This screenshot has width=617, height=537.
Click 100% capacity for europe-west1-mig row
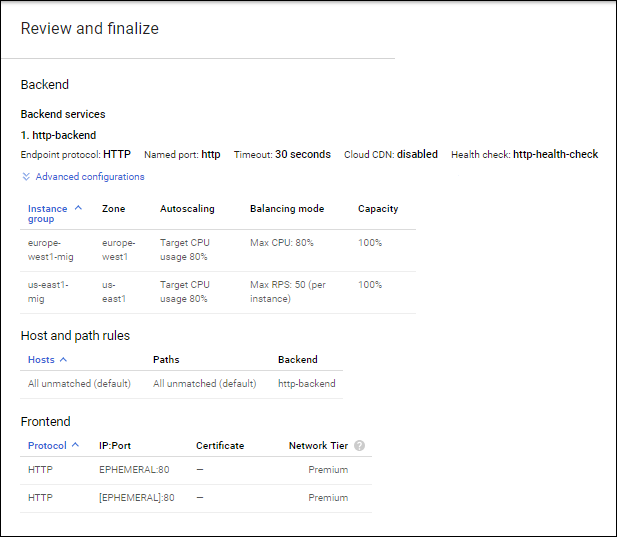tap(370, 243)
